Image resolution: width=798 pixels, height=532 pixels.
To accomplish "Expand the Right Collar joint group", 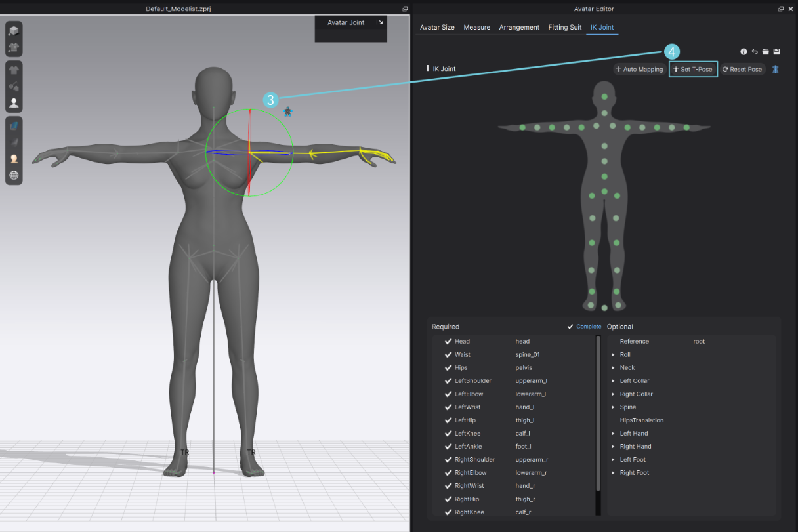I will point(613,394).
